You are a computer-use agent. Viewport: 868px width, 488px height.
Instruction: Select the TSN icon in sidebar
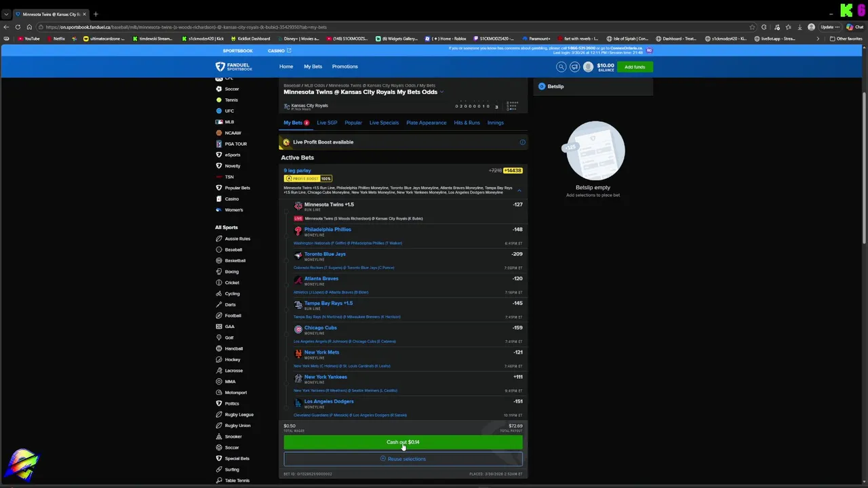219,177
